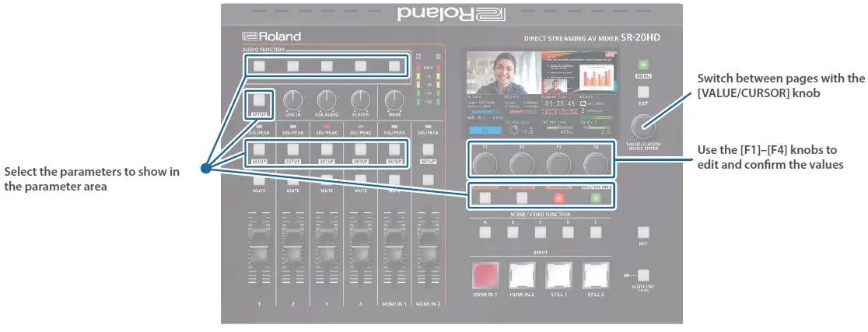Screen dimensions: 868x332
Task: Select scene button A
Action: 485,232
